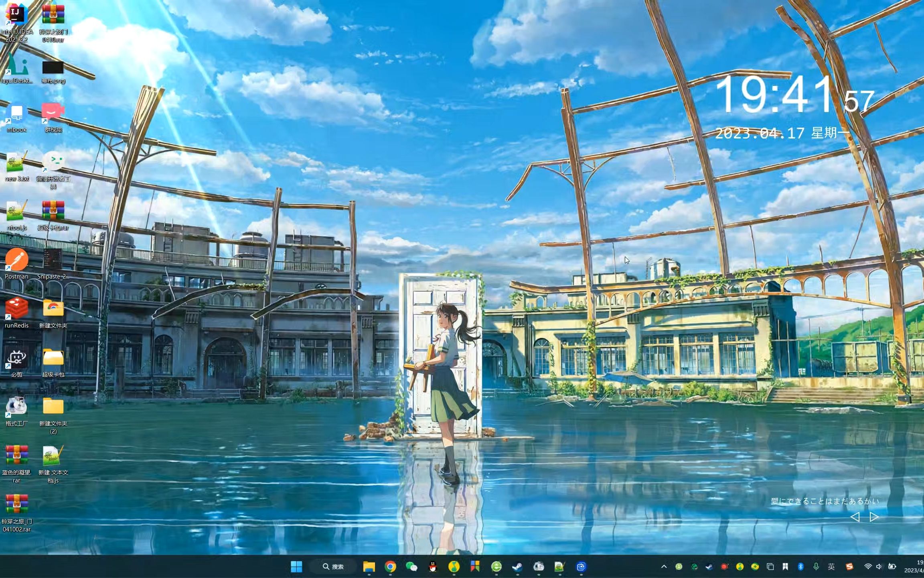Open File Explorer from the taskbar
The width and height of the screenshot is (924, 578).
369,566
